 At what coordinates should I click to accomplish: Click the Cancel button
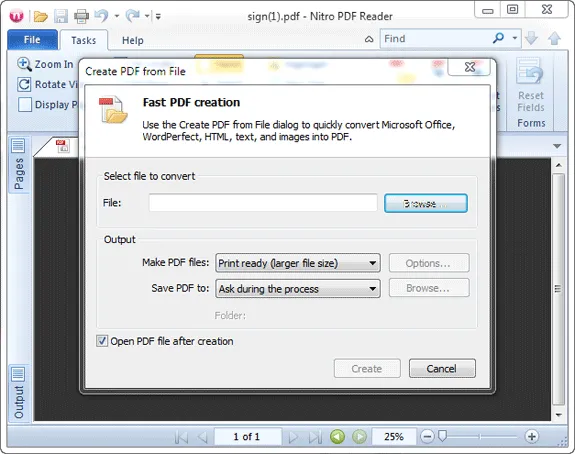(x=442, y=368)
